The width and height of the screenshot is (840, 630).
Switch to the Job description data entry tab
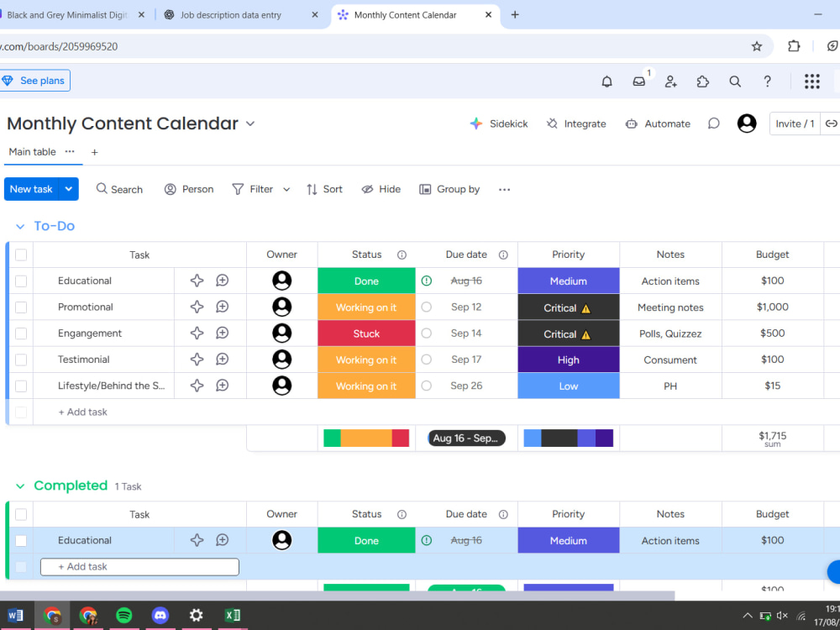[230, 15]
